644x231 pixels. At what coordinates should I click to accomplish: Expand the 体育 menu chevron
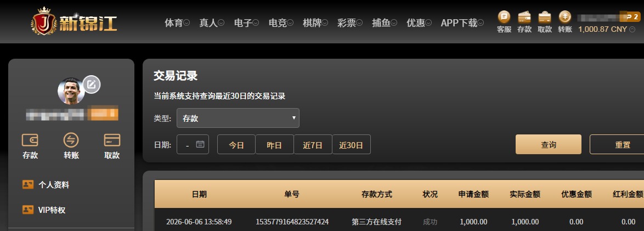pyautogui.click(x=187, y=23)
